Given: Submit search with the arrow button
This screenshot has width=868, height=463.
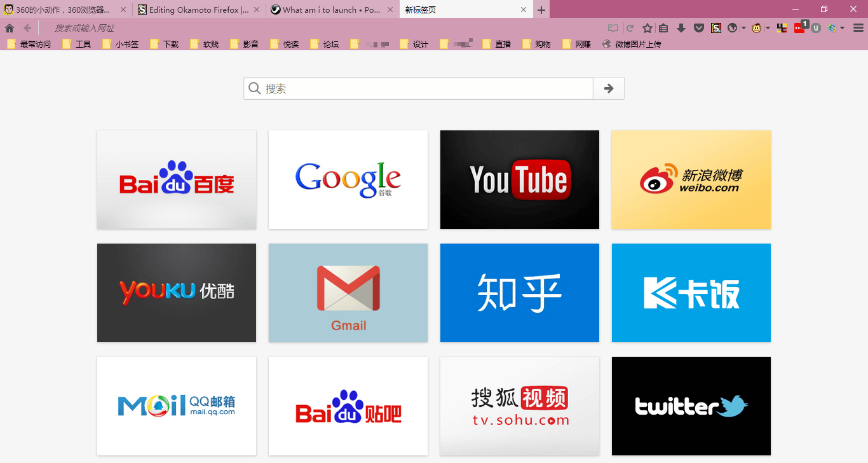Looking at the screenshot, I should pos(609,88).
